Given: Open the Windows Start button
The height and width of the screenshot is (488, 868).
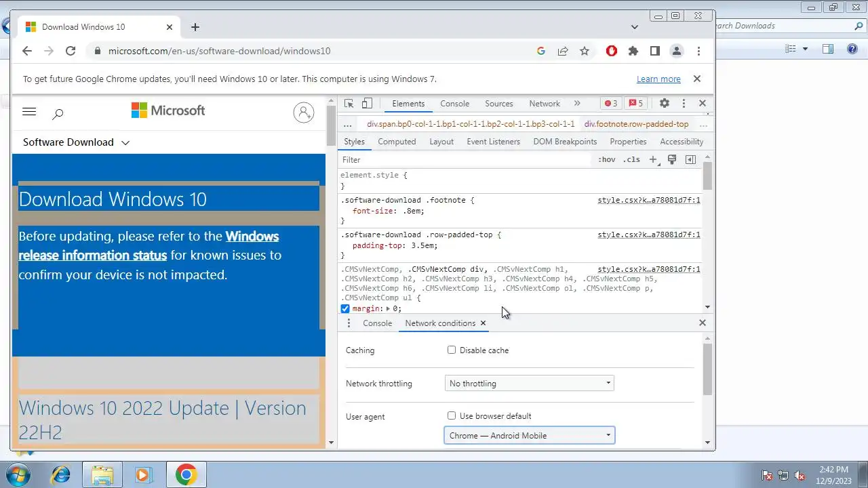Looking at the screenshot, I should pos(19,474).
